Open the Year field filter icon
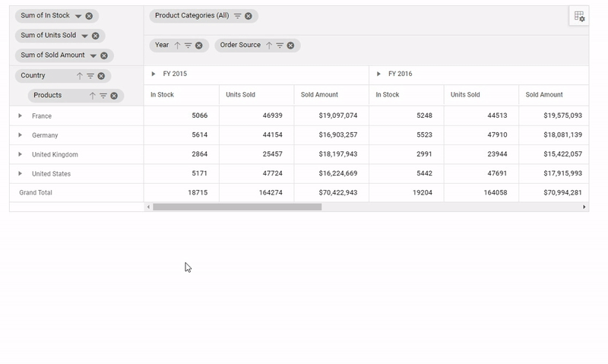The height and width of the screenshot is (364, 608). pyautogui.click(x=188, y=46)
